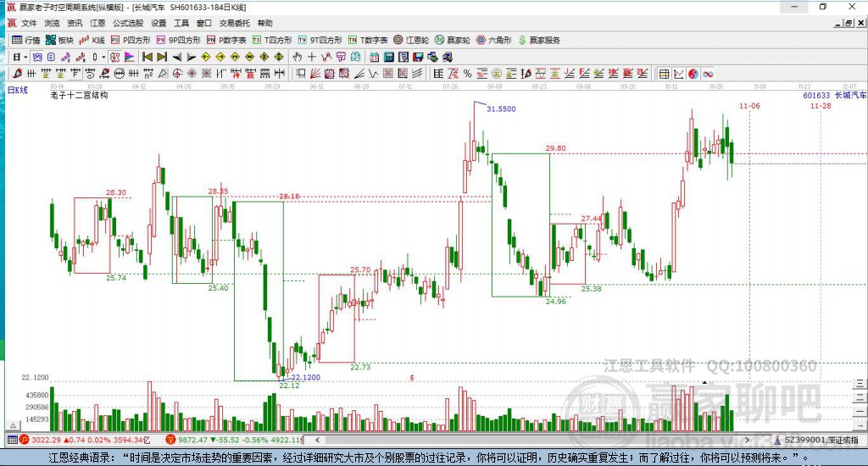The width and height of the screenshot is (868, 466).
Task: Minimize the inner chart window
Action: pyautogui.click(x=838, y=23)
